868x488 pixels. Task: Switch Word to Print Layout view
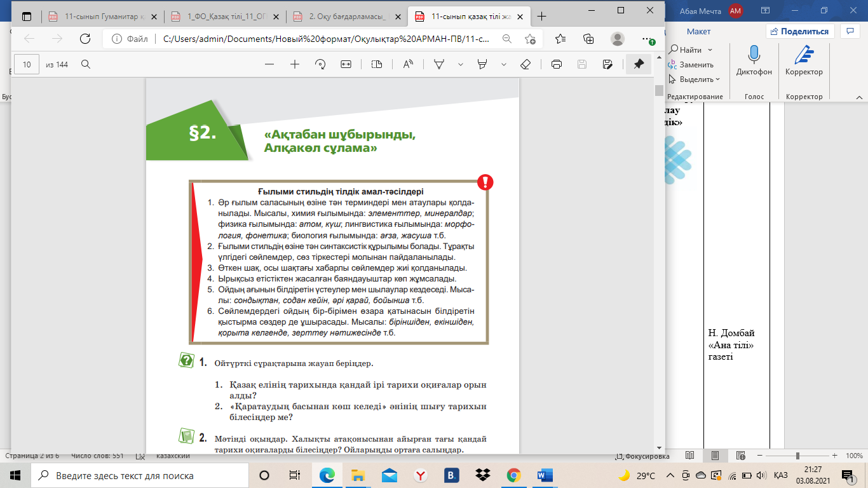[x=715, y=456]
